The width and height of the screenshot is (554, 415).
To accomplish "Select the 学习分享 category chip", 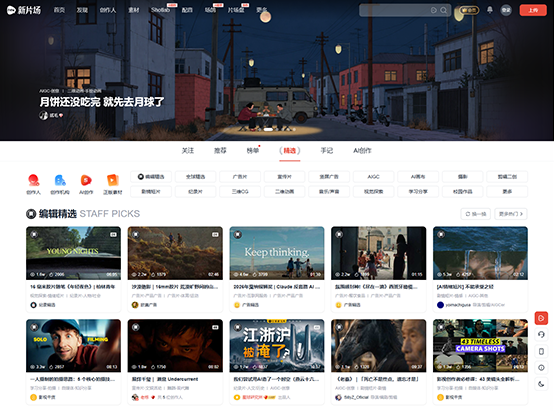I will [x=418, y=191].
